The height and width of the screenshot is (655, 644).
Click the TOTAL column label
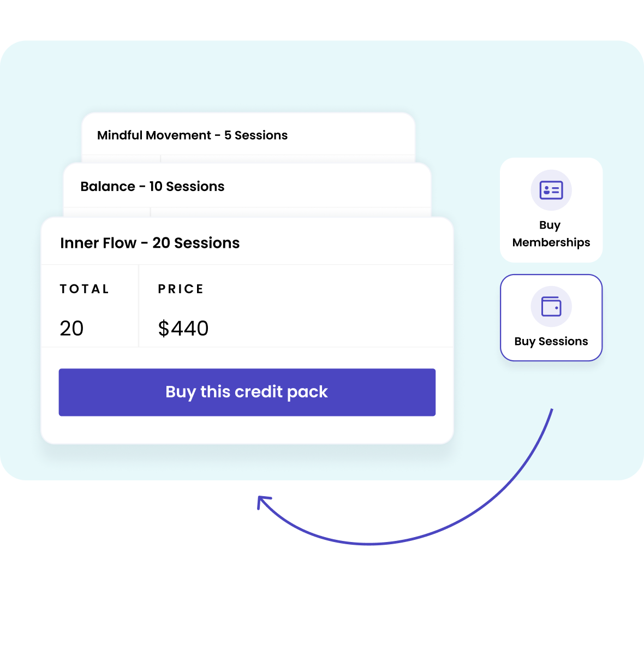pos(85,289)
